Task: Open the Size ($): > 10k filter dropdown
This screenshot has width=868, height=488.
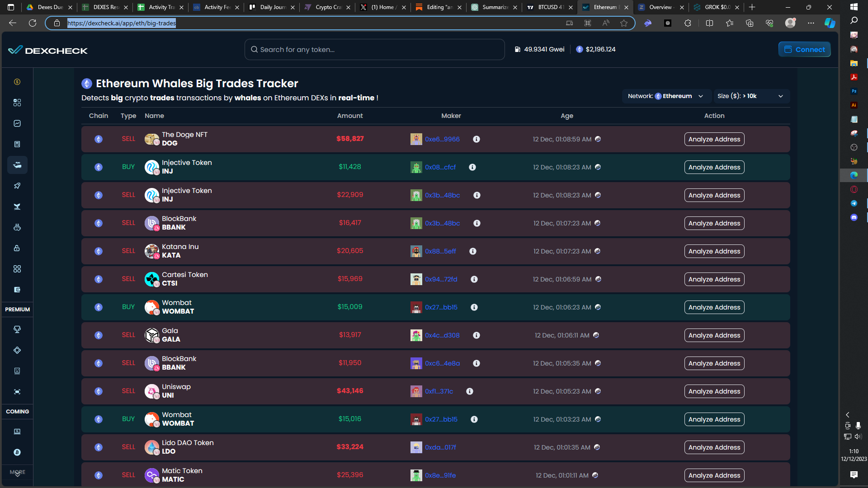Action: pos(751,96)
